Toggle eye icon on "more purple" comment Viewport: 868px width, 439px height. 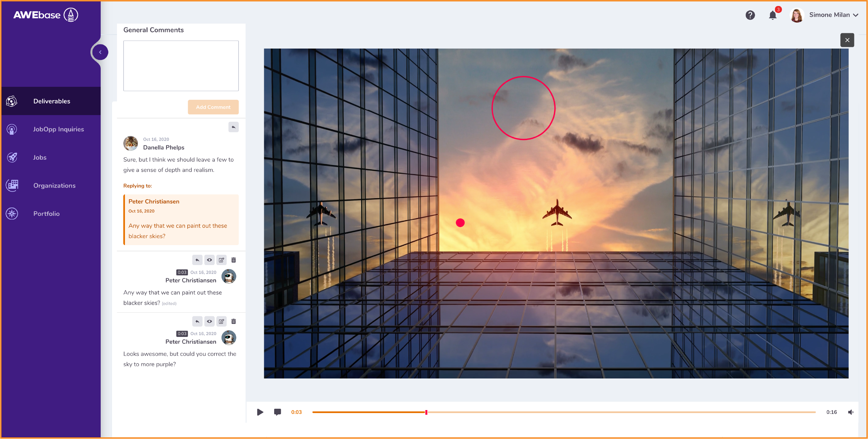coord(209,321)
